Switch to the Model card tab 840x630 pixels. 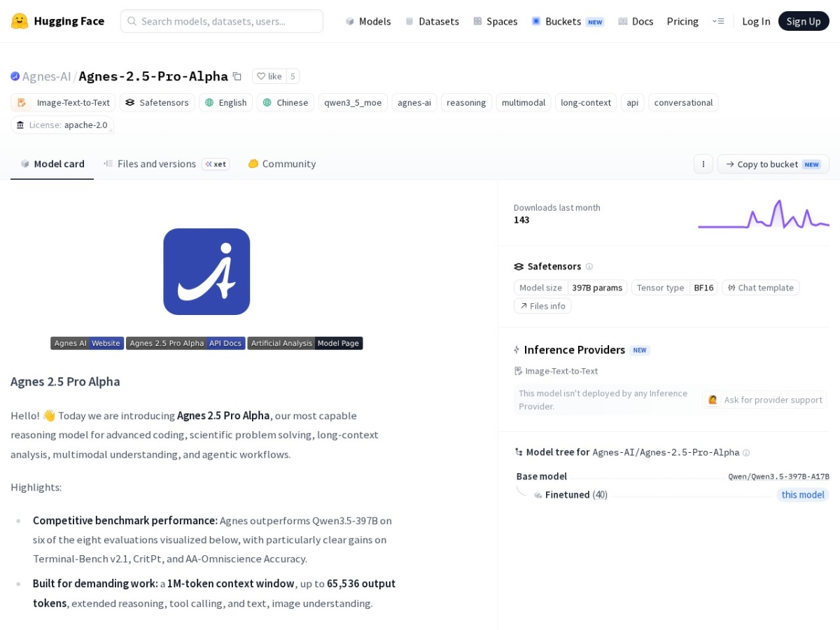click(x=52, y=164)
